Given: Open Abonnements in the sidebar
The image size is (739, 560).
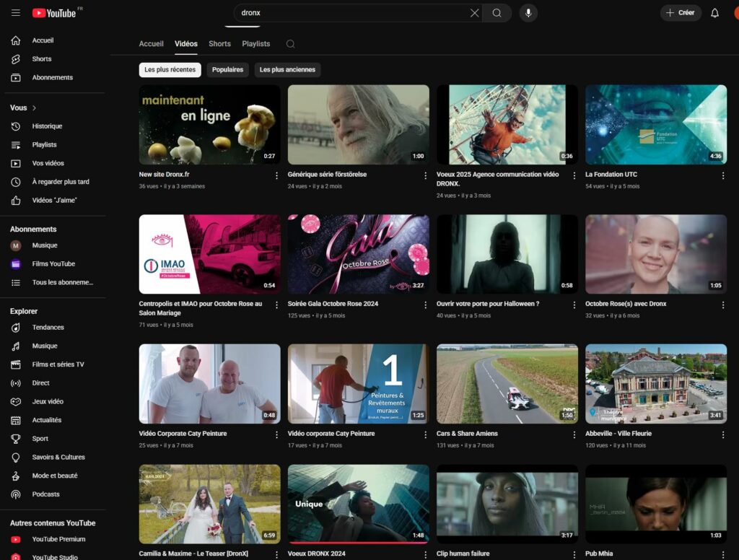Looking at the screenshot, I should point(53,77).
